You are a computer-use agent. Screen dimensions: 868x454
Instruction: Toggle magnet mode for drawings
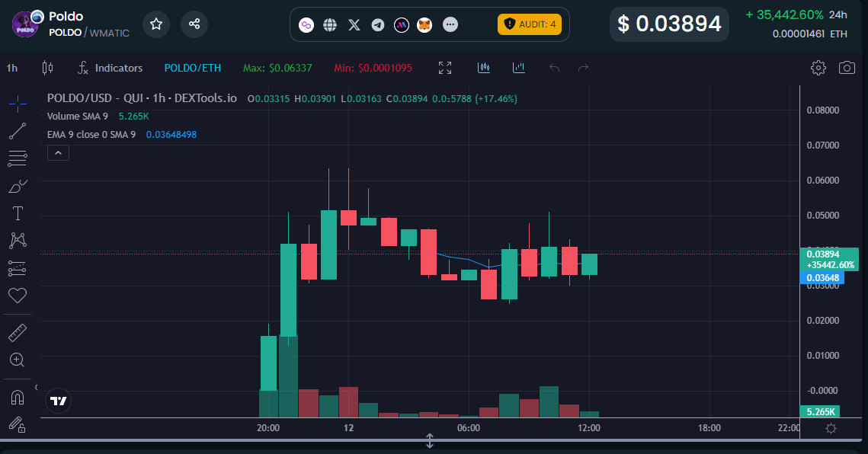pos(18,398)
